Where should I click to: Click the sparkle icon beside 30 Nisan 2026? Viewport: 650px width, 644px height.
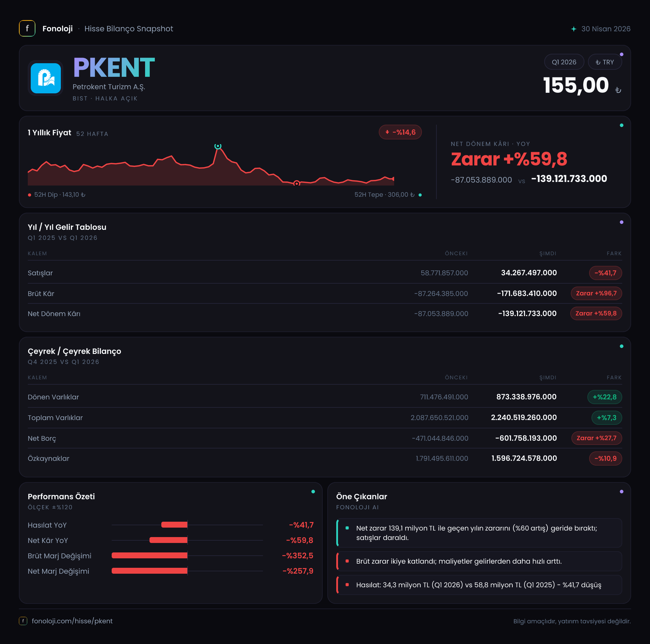pos(574,29)
